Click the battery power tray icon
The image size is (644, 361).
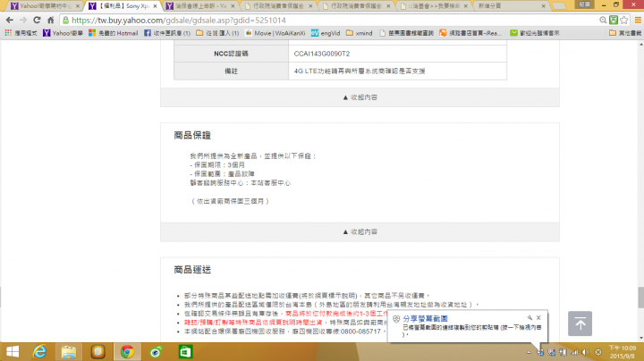tap(563, 352)
